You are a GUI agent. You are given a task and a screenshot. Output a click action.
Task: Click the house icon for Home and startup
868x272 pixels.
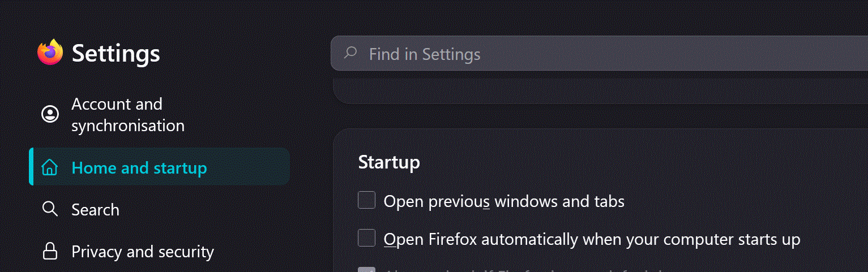pyautogui.click(x=50, y=167)
